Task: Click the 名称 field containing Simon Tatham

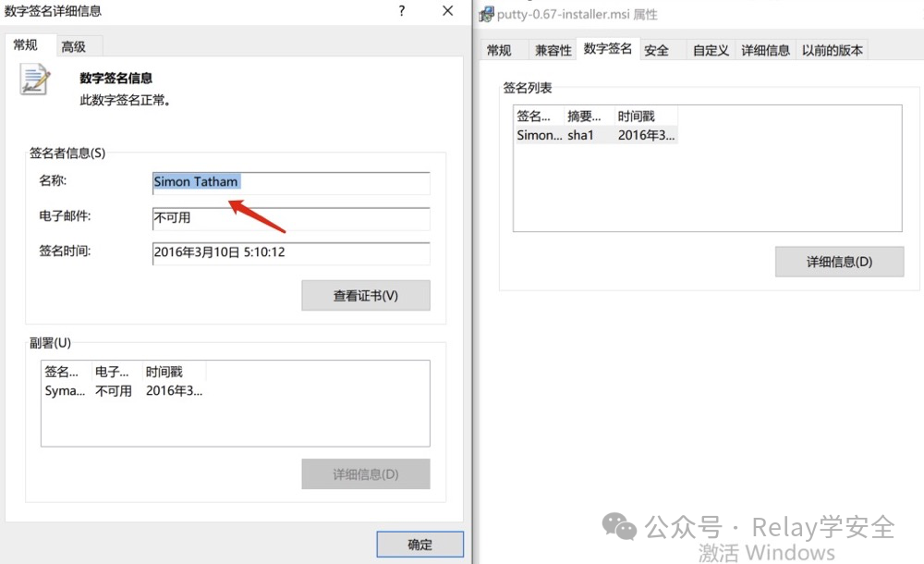Action: tap(291, 183)
